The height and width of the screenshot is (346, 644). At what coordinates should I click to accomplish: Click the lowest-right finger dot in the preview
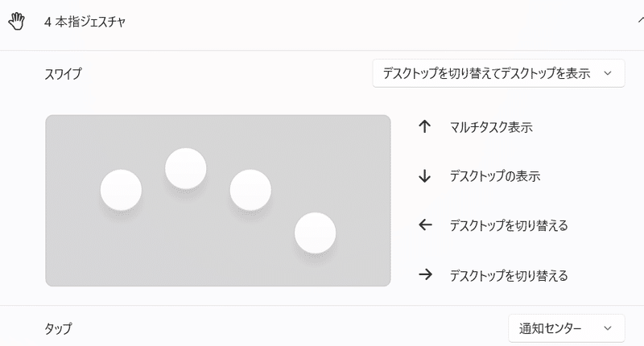[315, 233]
